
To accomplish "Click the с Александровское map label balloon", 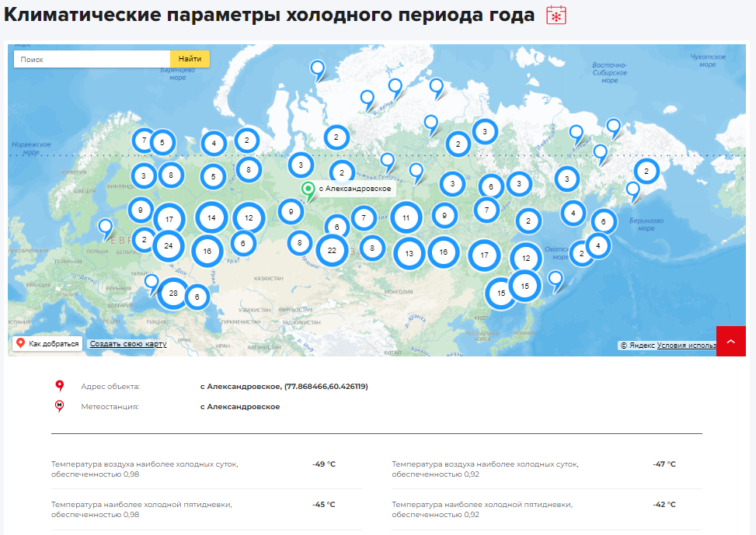I will pyautogui.click(x=354, y=189).
